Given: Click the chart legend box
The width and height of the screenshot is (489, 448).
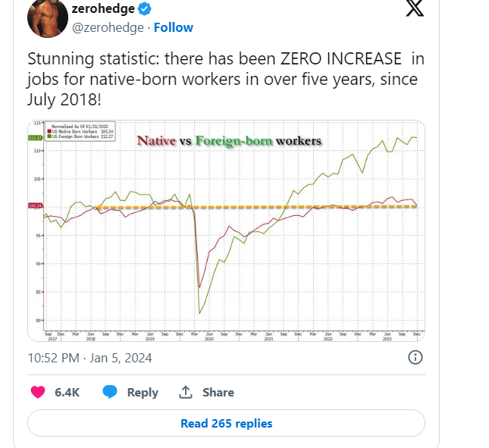Looking at the screenshot, I should coord(80,131).
